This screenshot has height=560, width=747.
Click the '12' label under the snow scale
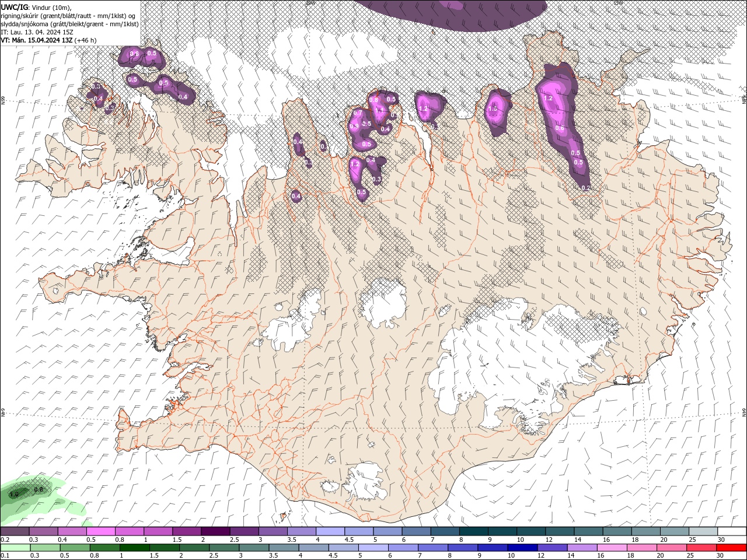pyautogui.click(x=550, y=540)
